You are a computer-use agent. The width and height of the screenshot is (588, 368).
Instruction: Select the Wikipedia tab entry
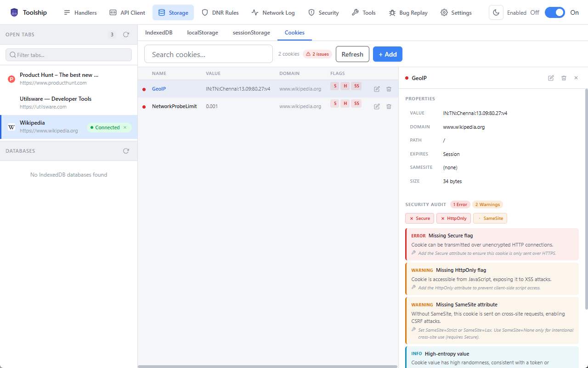click(69, 126)
